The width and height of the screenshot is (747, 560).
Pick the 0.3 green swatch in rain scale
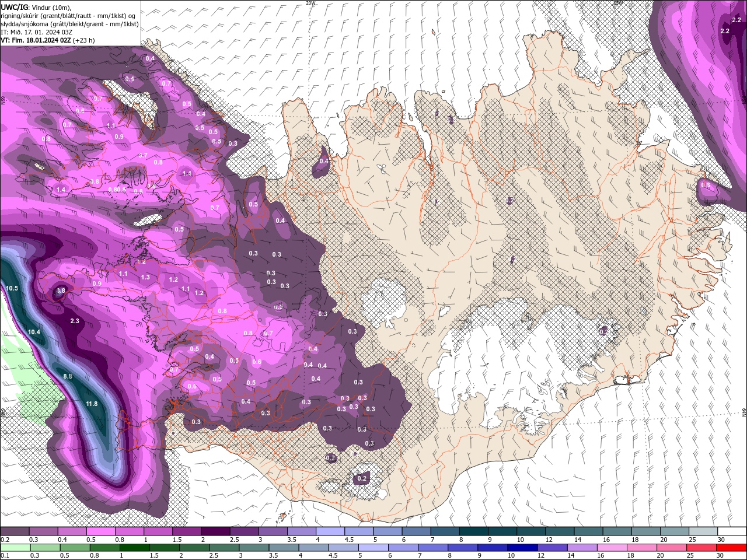(45, 548)
